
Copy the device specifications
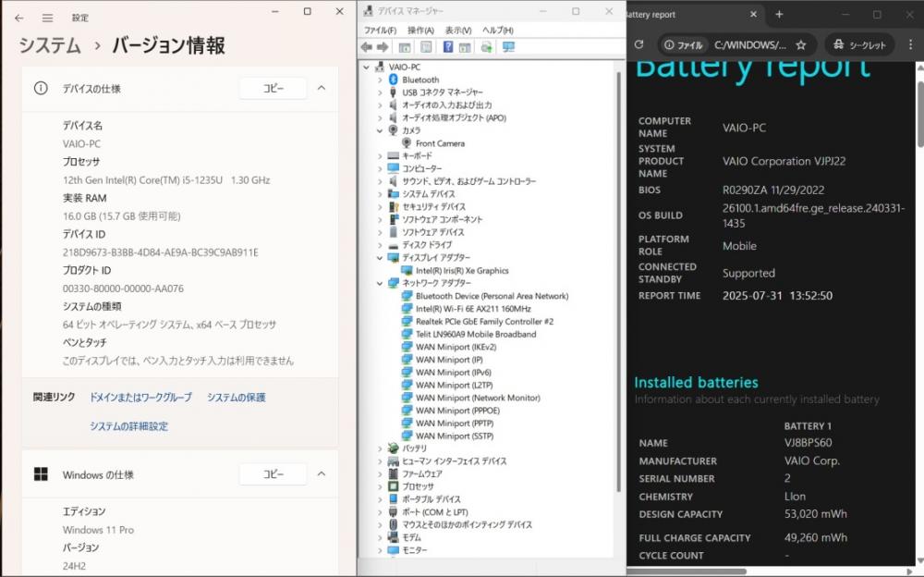tap(273, 88)
